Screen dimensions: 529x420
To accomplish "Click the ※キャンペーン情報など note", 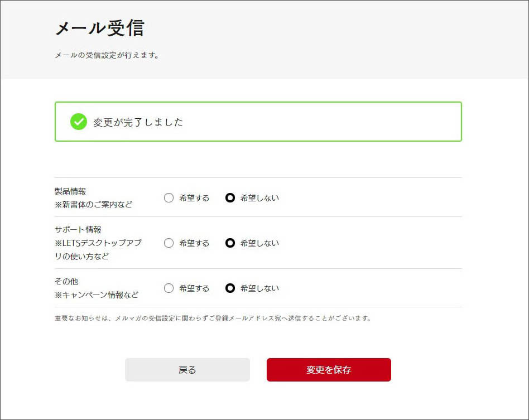I will click(96, 295).
